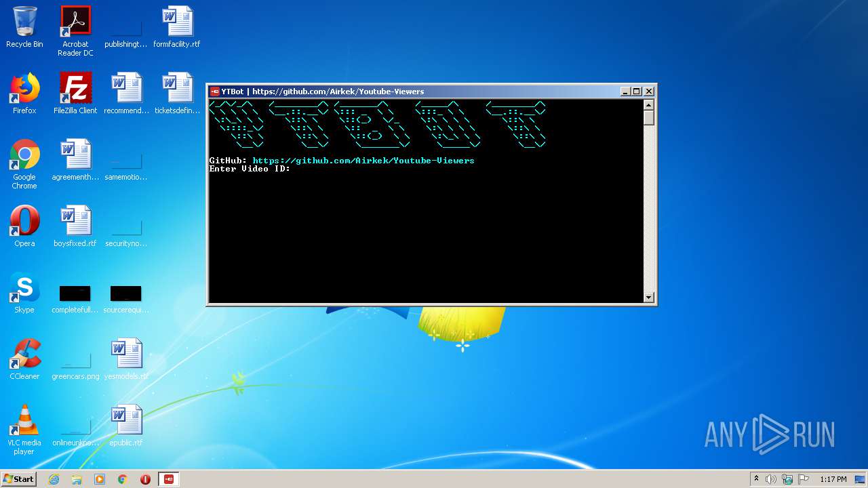
Task: Launch Google Chrome desktop shortcut
Action: point(24,164)
